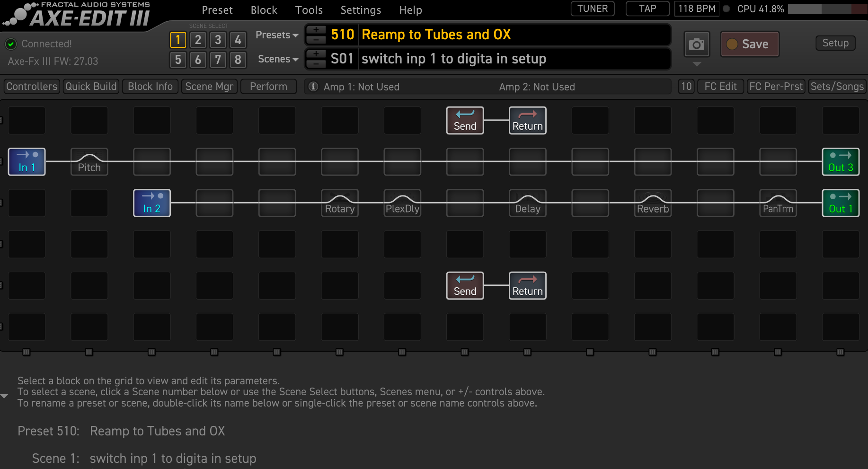
Task: Click preset decrement minus button
Action: pyautogui.click(x=316, y=40)
